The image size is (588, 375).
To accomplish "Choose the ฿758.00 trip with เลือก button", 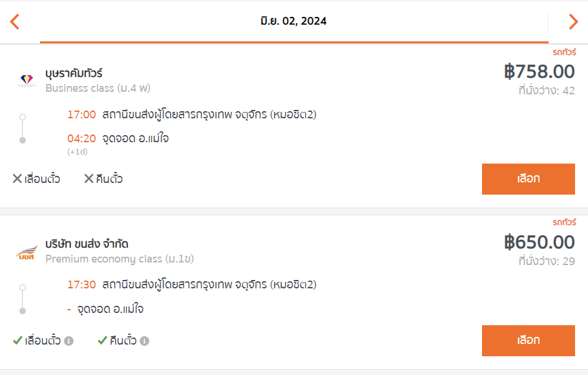I will pos(528,178).
